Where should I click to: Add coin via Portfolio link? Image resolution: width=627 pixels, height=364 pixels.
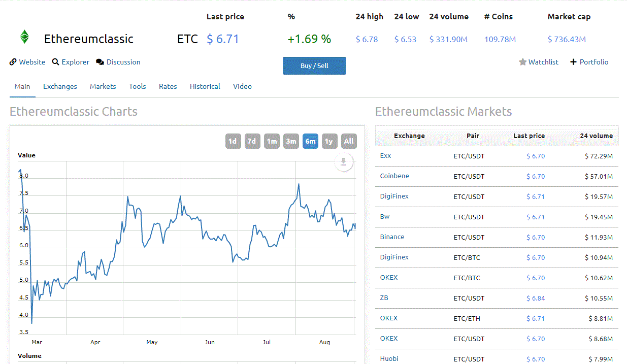[594, 62]
